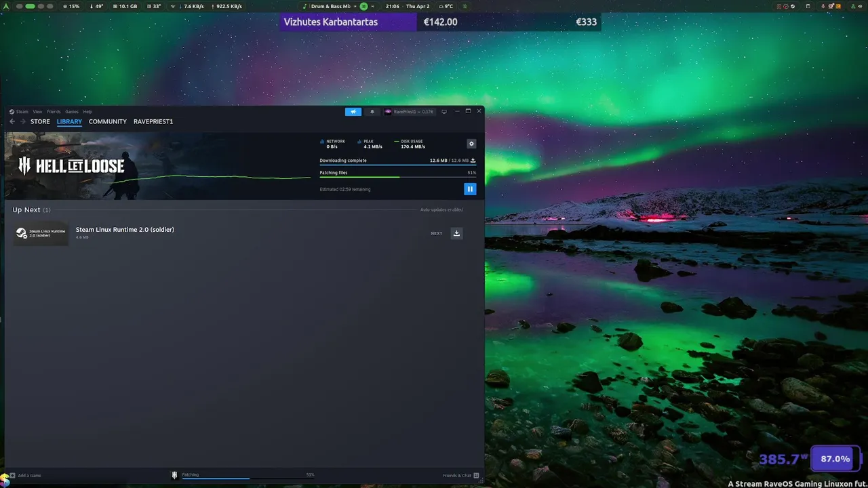Open the top panel launcher logo icon
This screenshot has width=868, height=488.
tap(7, 6)
